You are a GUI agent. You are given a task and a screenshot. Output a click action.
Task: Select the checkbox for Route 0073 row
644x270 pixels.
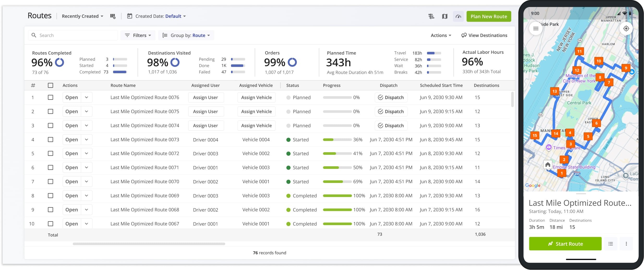pyautogui.click(x=51, y=140)
